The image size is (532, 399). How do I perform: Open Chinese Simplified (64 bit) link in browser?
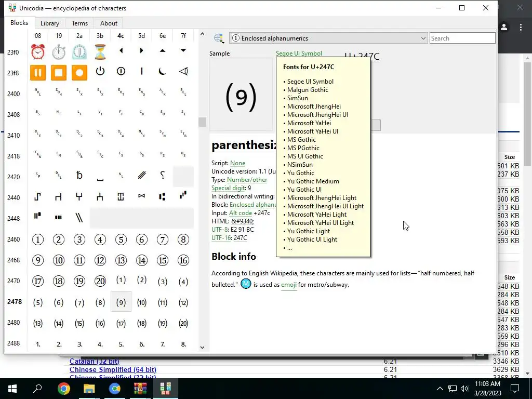point(113,369)
